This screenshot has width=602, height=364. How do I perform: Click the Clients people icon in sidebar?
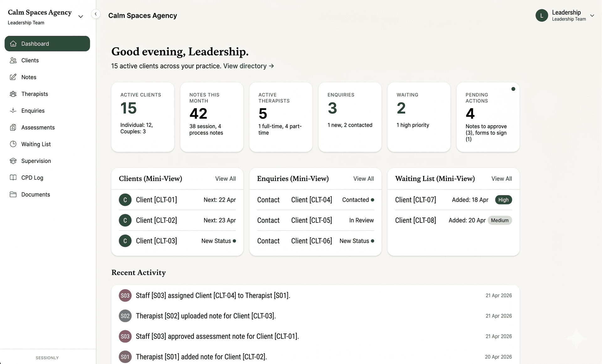coord(13,60)
